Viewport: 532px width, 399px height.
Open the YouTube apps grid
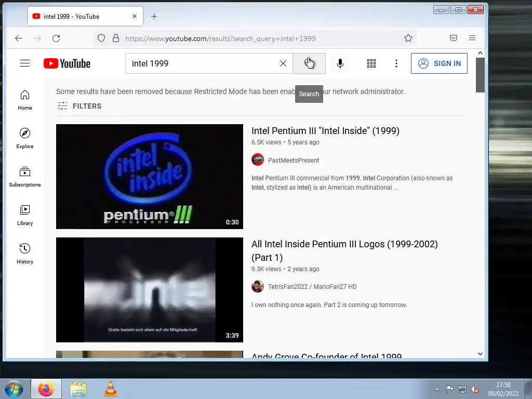click(x=371, y=63)
